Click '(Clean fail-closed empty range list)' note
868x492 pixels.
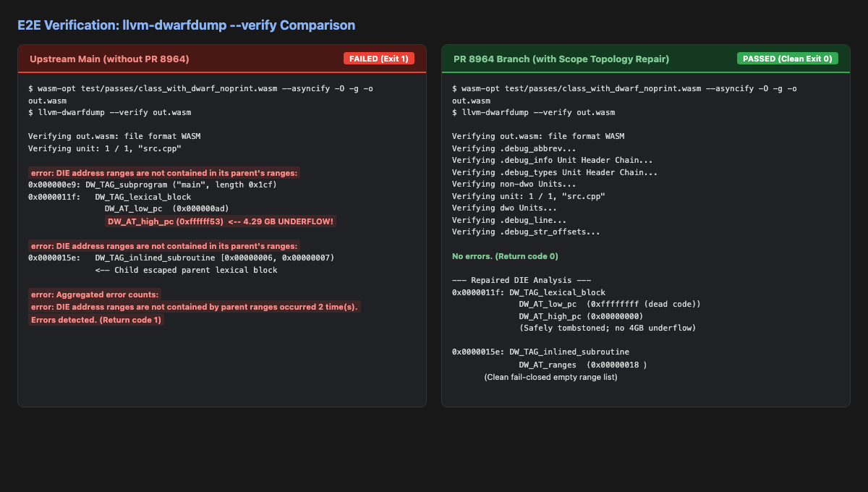tap(550, 377)
